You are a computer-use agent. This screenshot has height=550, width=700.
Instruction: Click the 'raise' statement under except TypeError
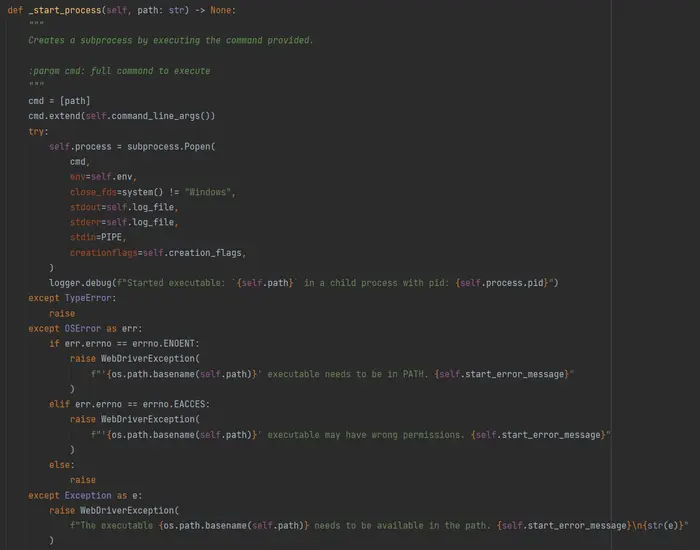point(62,313)
